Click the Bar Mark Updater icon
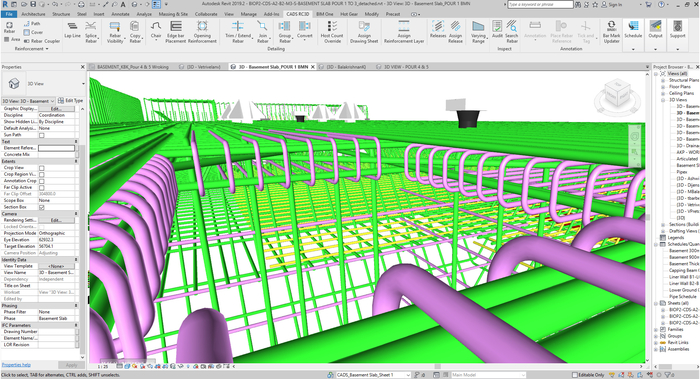The image size is (700, 379). click(611, 32)
